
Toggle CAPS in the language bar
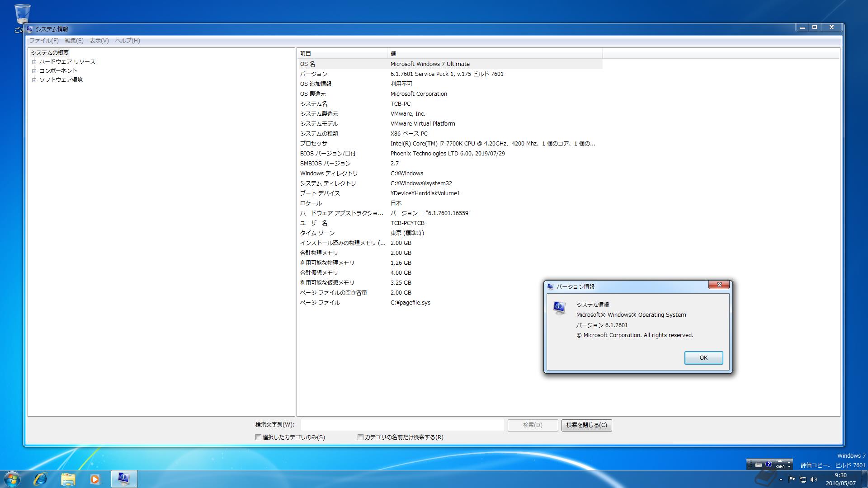(780, 462)
